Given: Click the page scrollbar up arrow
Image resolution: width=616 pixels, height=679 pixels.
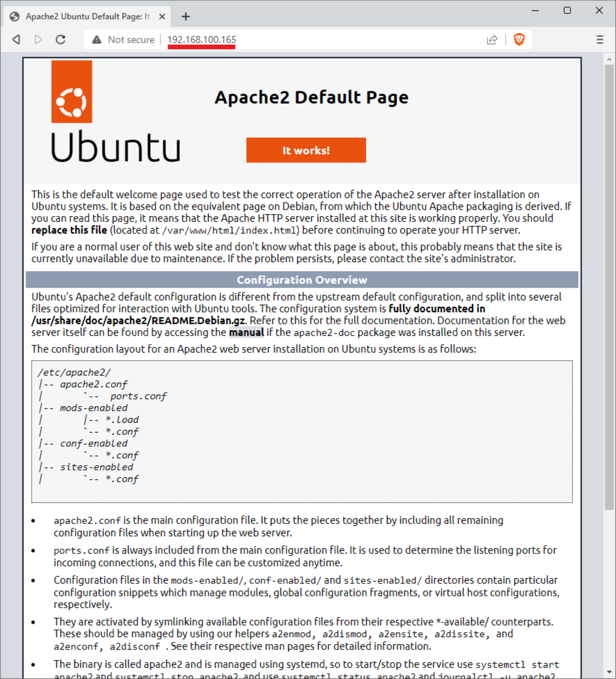Looking at the screenshot, I should (609, 59).
